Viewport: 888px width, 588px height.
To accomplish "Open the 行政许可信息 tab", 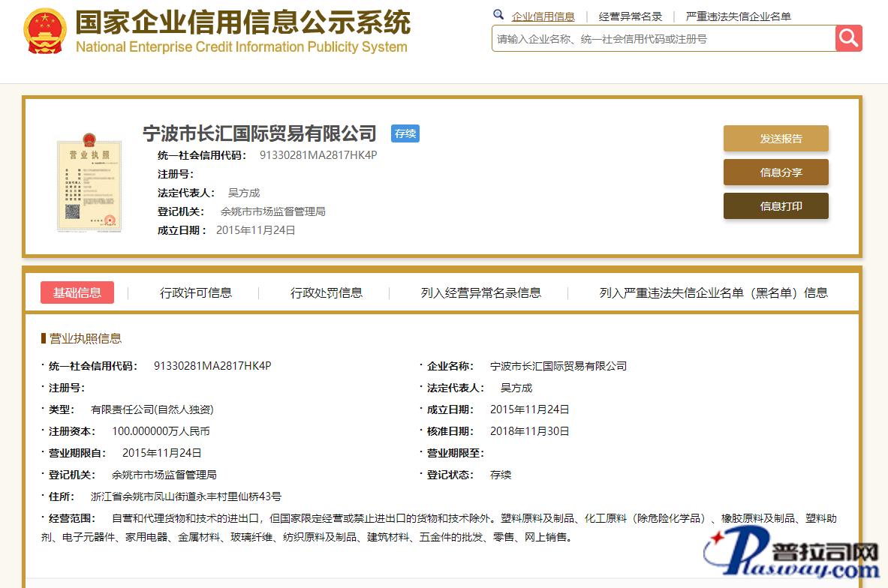I will pos(196,292).
